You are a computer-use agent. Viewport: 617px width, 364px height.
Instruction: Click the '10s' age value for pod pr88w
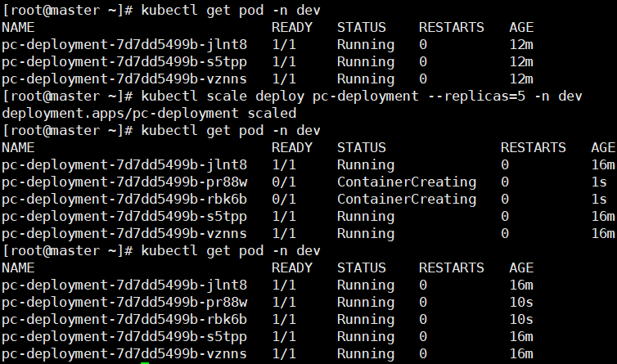point(520,302)
